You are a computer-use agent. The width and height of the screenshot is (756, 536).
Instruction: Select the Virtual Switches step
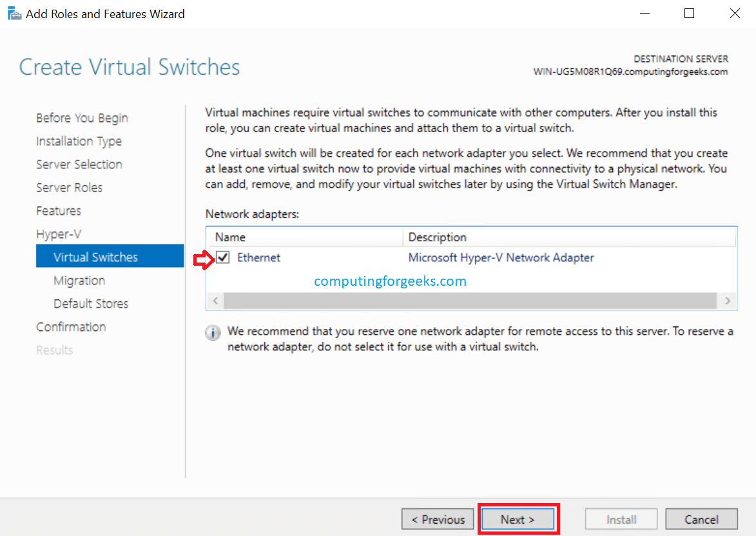95,257
